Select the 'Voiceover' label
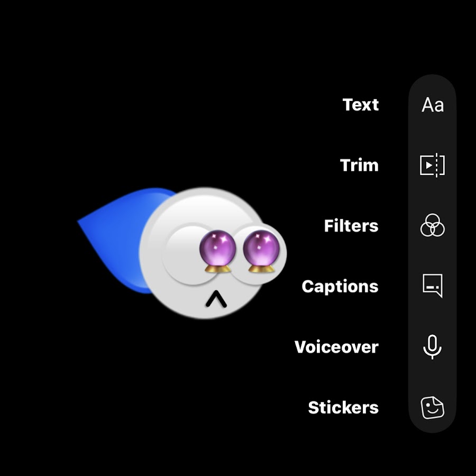The image size is (476, 476). click(x=336, y=346)
